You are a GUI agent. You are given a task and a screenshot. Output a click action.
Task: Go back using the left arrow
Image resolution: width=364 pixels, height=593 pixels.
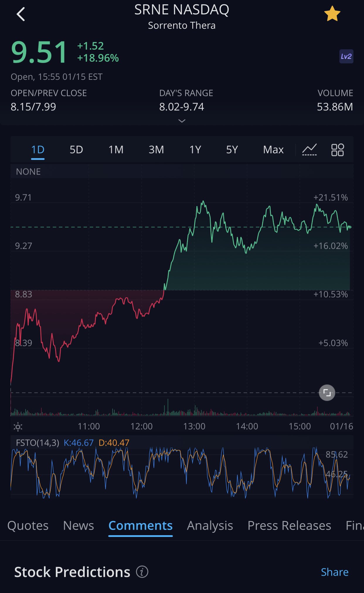coord(21,14)
